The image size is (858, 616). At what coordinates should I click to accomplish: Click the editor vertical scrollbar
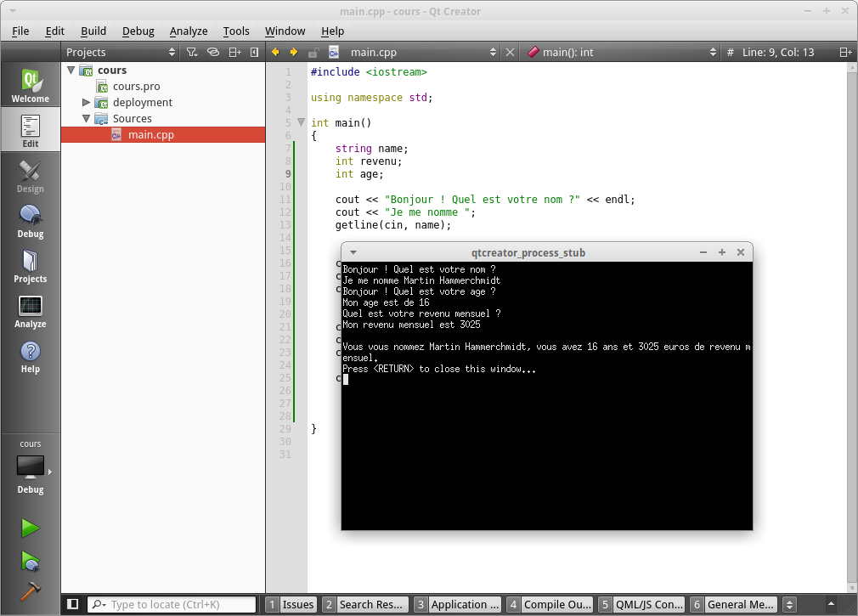(851, 328)
